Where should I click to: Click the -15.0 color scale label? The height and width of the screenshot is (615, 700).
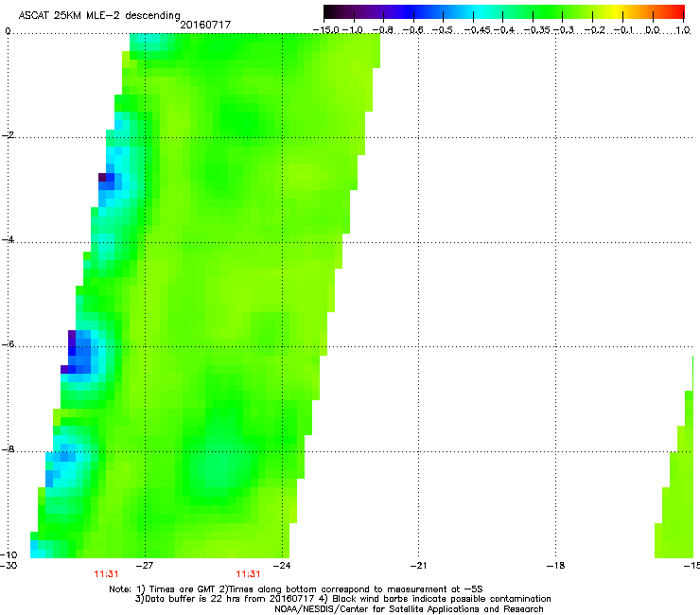326,30
